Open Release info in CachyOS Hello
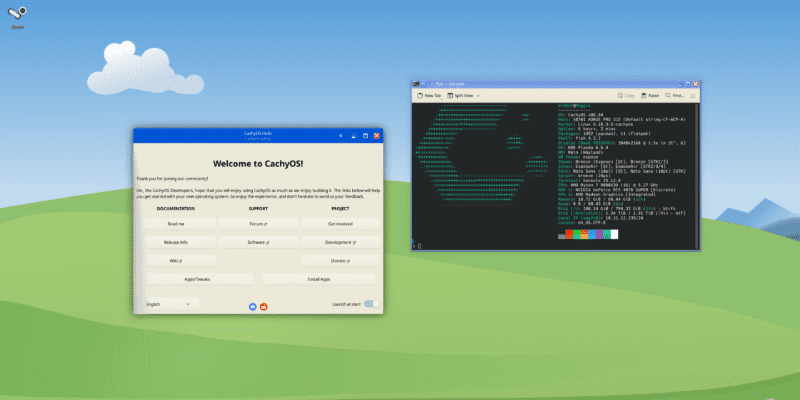The height and width of the screenshot is (400, 800). point(176,242)
